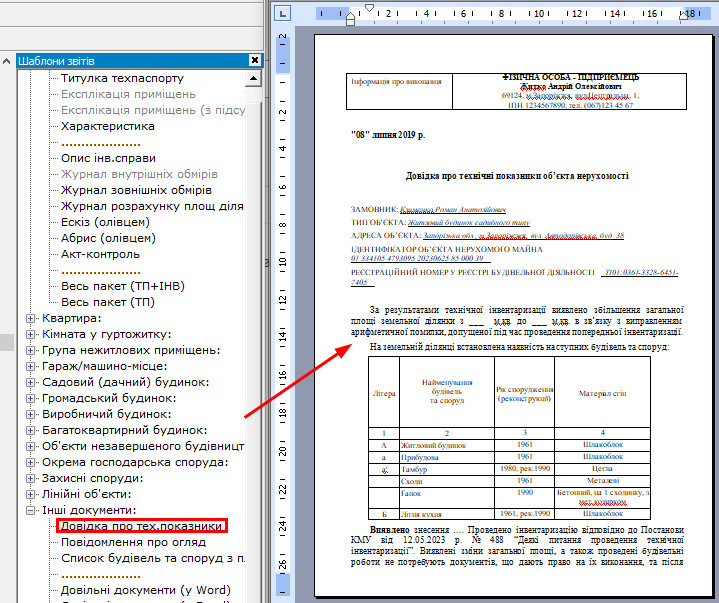
Task: Click the ruler tab selector icon
Action: (282, 13)
